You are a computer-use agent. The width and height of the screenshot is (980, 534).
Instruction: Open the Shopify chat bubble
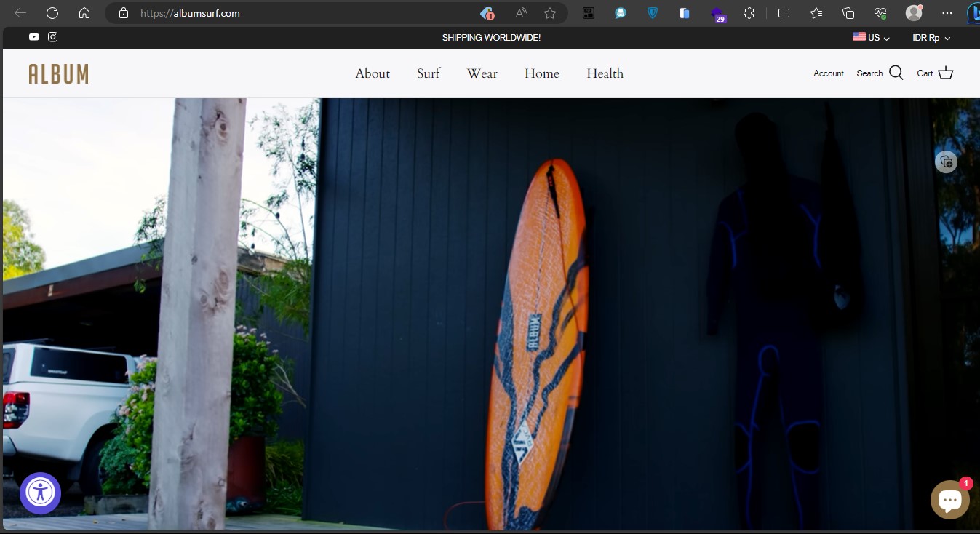(950, 500)
